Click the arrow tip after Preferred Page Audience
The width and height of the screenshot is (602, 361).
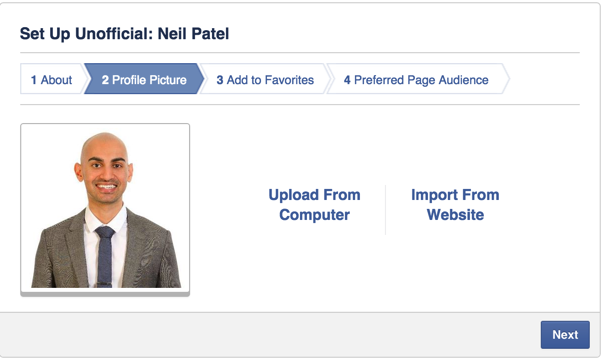click(506, 79)
